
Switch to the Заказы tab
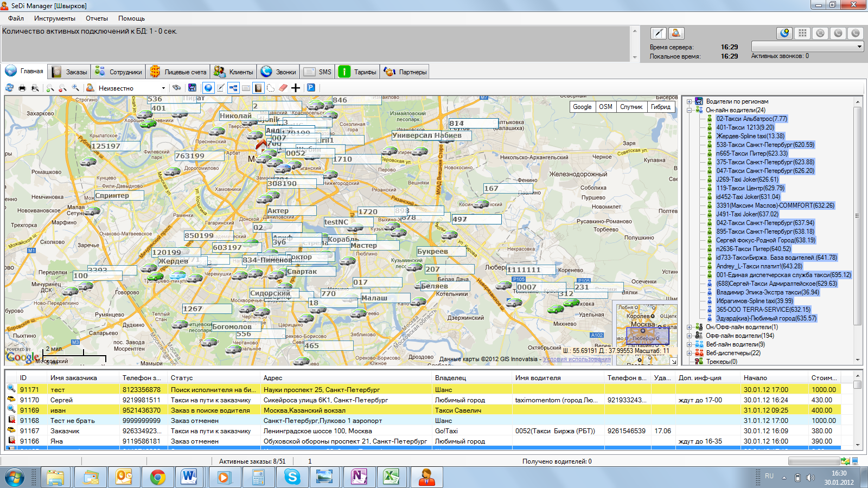(x=69, y=72)
